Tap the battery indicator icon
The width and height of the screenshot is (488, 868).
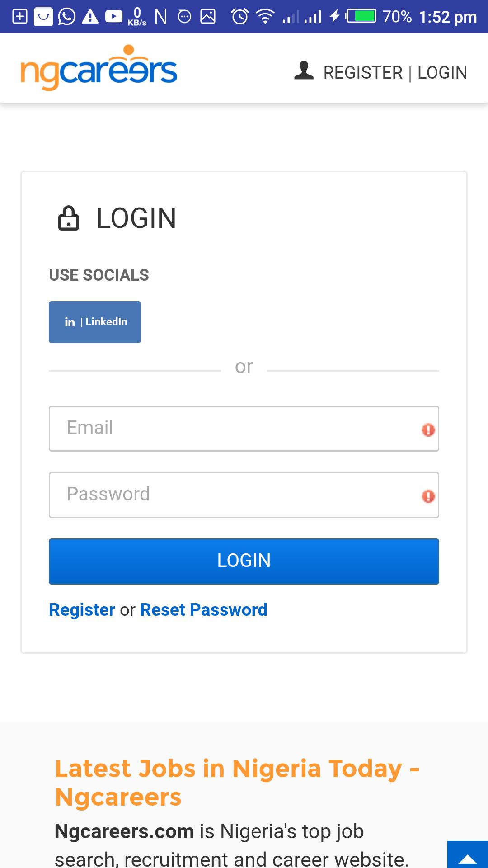pyautogui.click(x=361, y=17)
